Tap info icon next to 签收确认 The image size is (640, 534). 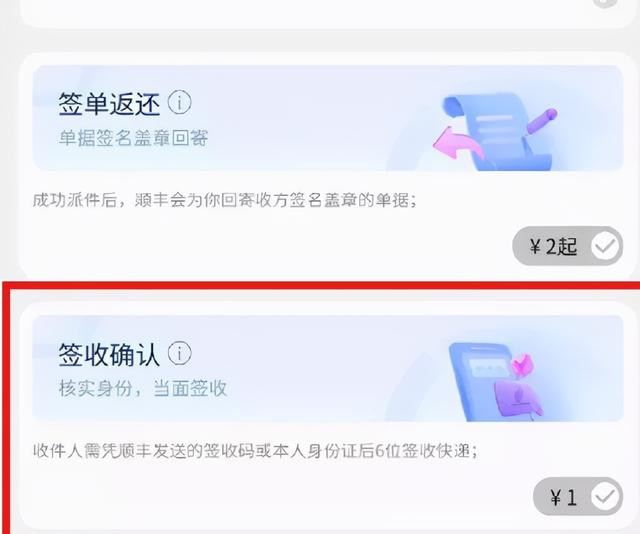179,354
